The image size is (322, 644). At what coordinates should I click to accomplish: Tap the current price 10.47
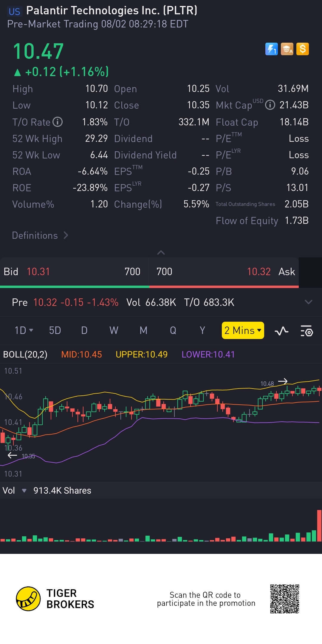click(x=38, y=51)
